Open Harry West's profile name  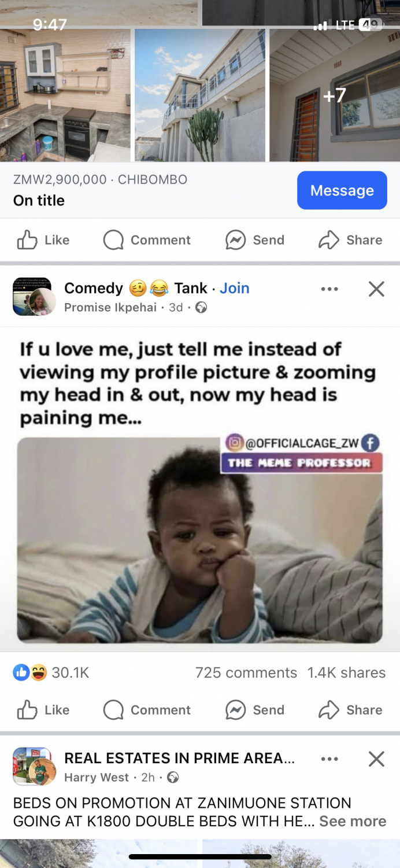click(x=97, y=778)
